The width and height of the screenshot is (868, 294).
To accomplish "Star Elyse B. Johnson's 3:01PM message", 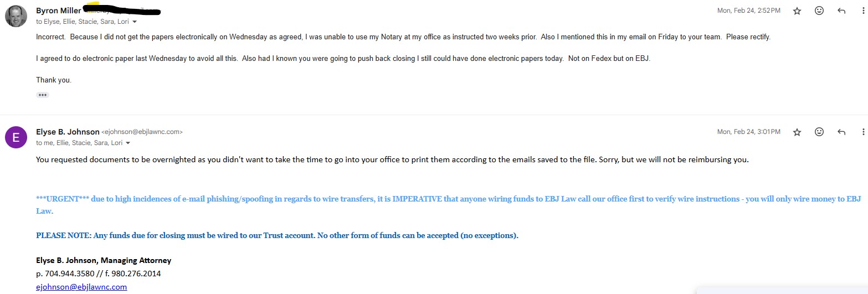I will (797, 132).
